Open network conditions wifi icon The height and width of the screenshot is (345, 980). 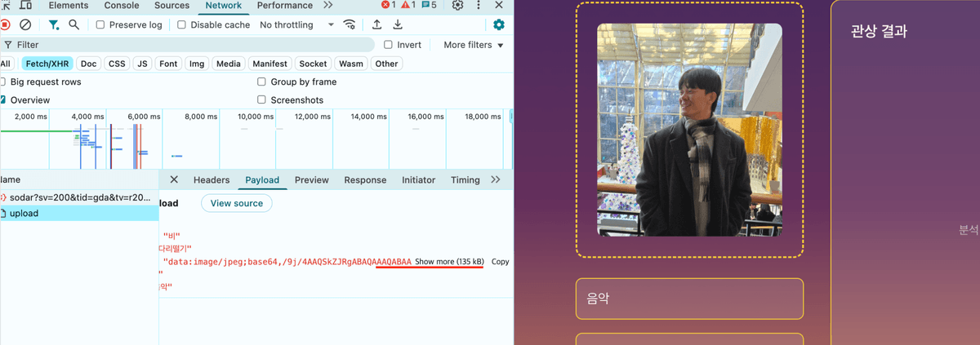[x=350, y=25]
